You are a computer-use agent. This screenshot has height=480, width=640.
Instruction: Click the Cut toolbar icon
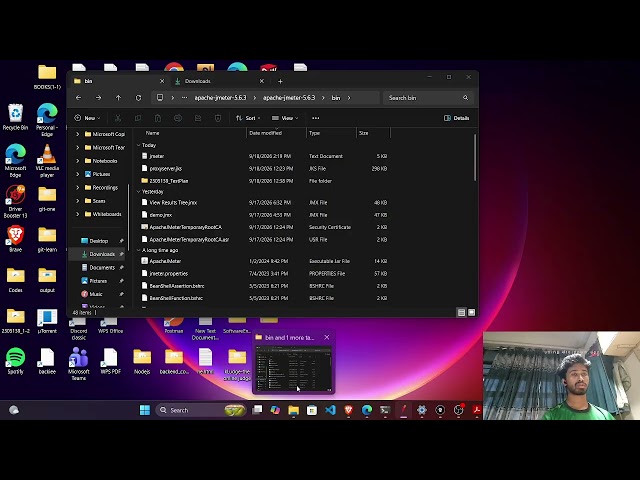click(118, 118)
